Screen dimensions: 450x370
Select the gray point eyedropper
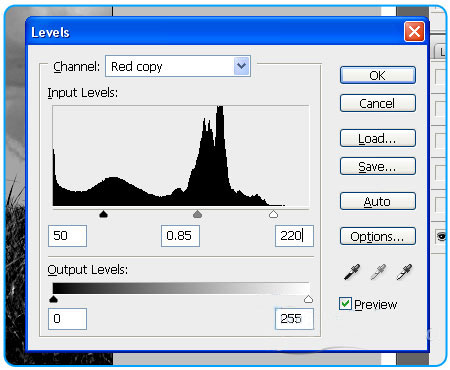pyautogui.click(x=378, y=272)
